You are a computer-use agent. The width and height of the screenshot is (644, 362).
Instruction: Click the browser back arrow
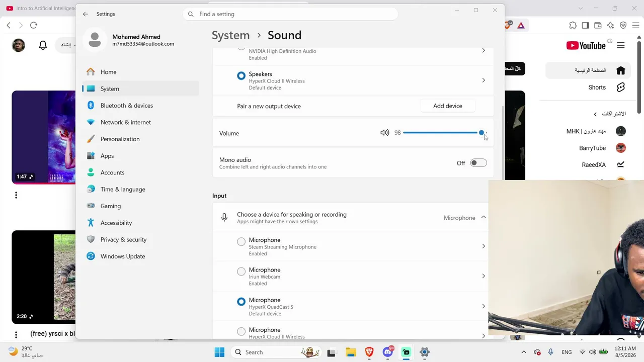point(9,25)
